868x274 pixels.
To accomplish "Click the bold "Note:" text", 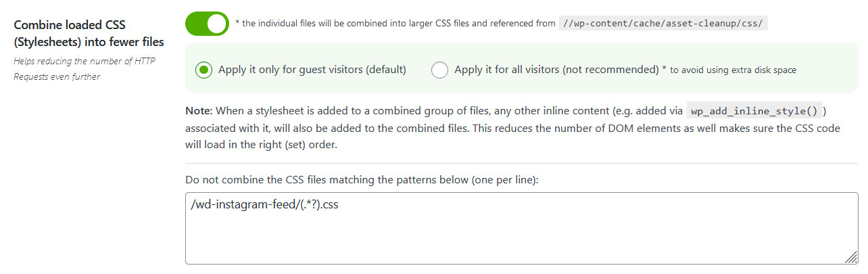I will (199, 110).
